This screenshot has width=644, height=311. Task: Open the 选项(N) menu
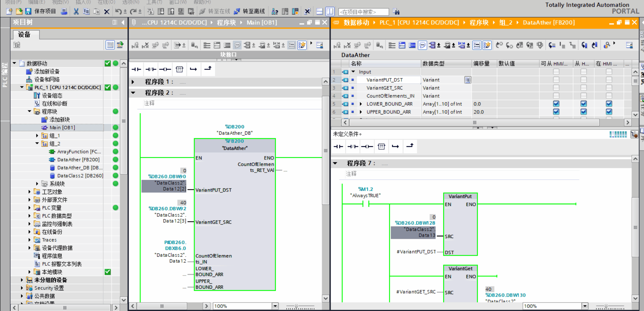131,2
